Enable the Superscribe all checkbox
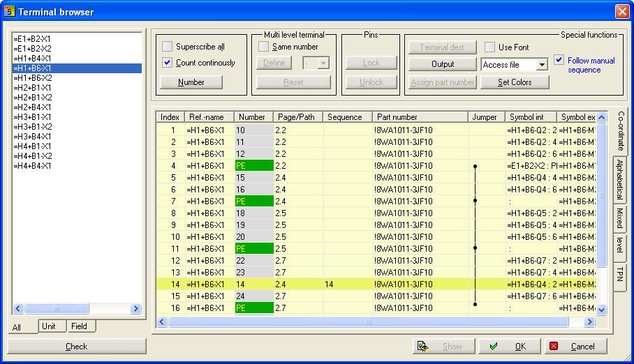This screenshot has width=634, height=364. pyautogui.click(x=167, y=47)
